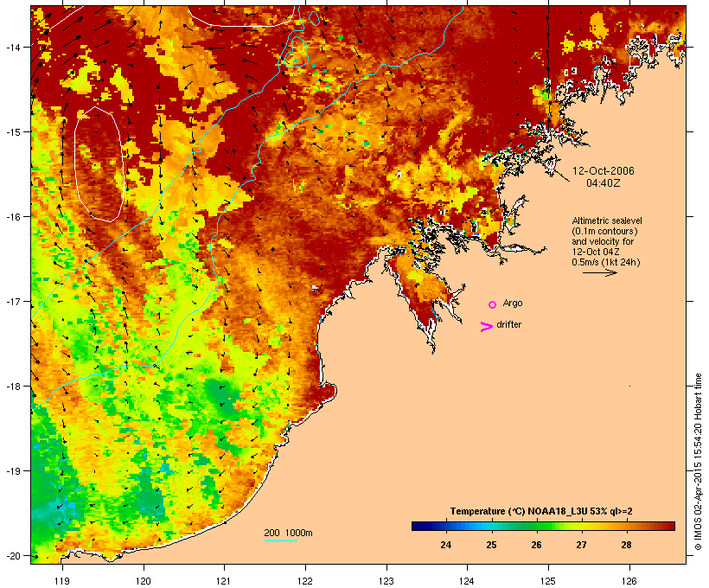Click the vertical IMOS copyright timestamp text
Image resolution: width=709 pixels, height=588 pixels.
[698, 462]
